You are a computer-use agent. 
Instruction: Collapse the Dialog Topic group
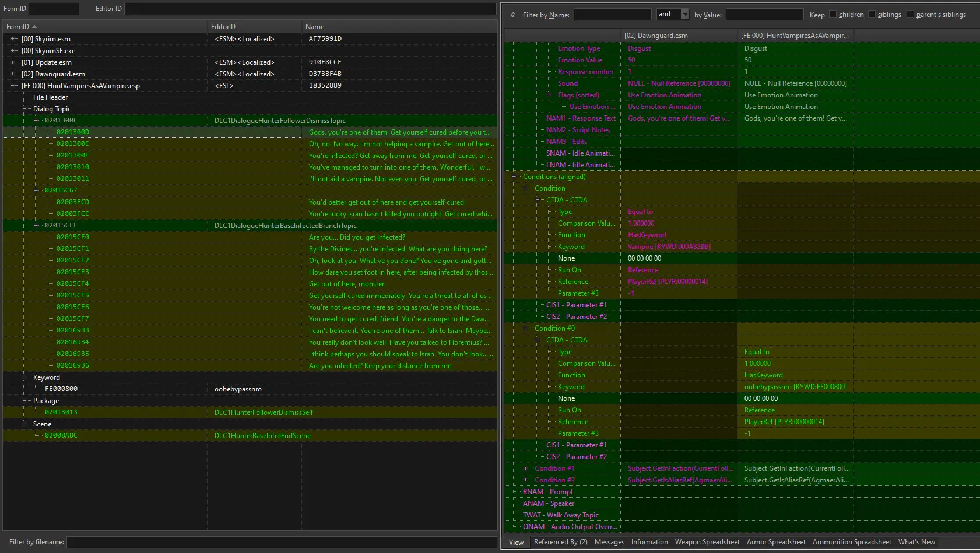pos(24,109)
